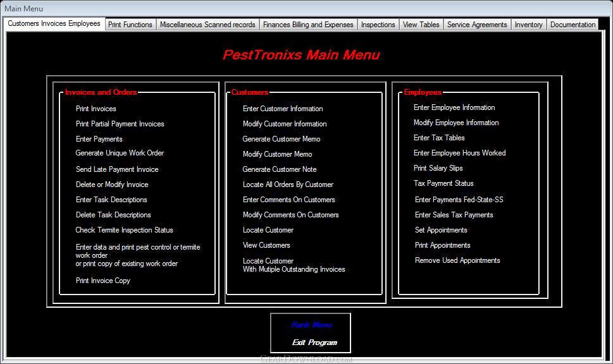Viewport: 613px width, 364px height.
Task: Click Print Invoices link
Action: point(96,109)
